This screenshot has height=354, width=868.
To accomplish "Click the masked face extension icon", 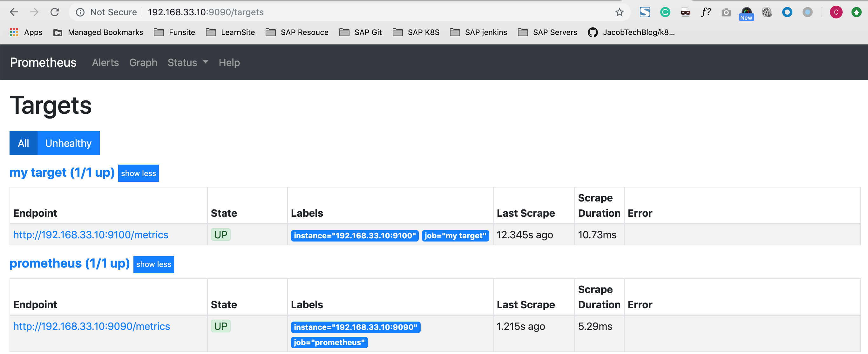I will [x=685, y=12].
